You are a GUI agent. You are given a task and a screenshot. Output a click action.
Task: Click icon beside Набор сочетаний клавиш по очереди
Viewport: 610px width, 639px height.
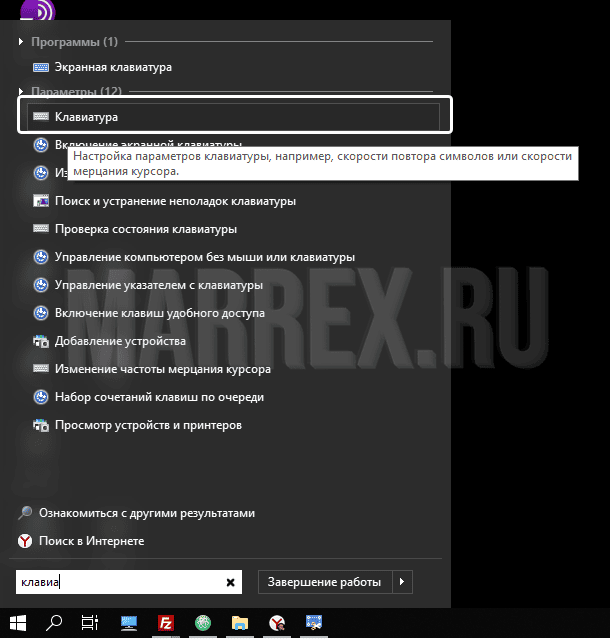point(41,397)
